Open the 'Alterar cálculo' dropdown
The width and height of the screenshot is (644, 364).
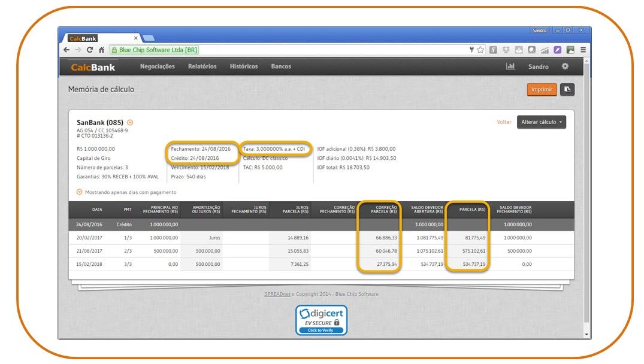(541, 122)
